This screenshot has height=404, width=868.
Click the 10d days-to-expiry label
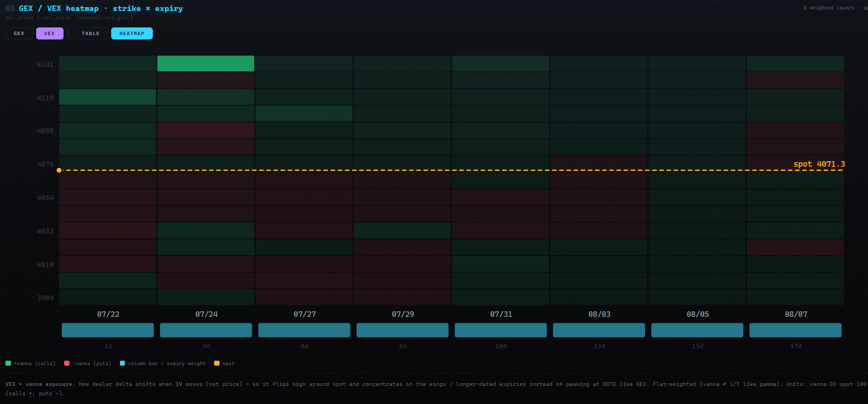501,346
